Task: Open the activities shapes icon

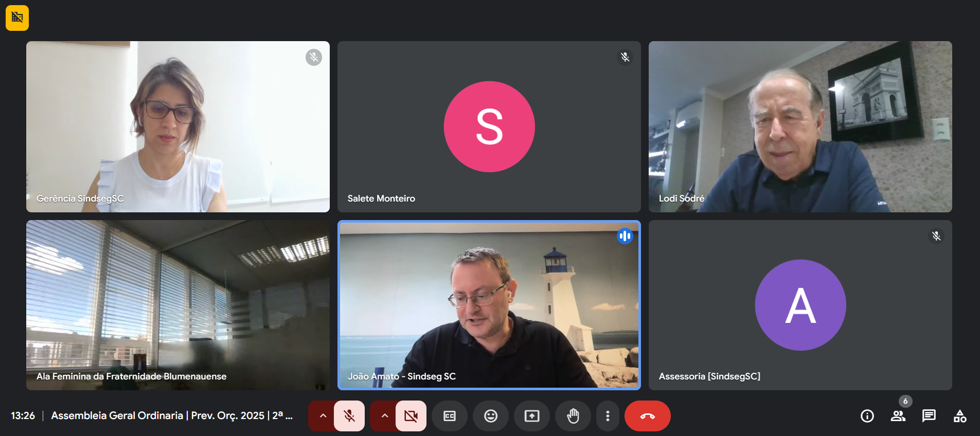Action: (x=959, y=416)
